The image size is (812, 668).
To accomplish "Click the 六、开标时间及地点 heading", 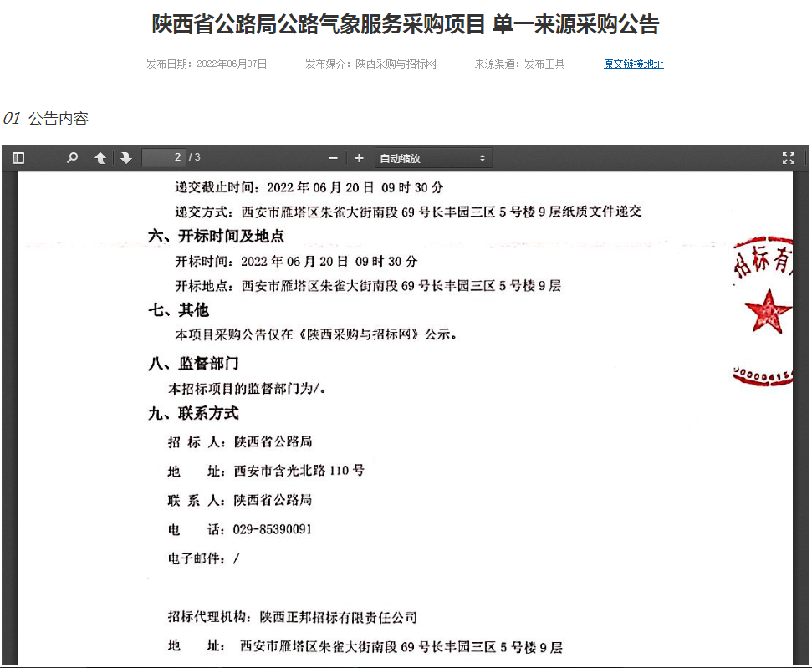I will coord(216,237).
